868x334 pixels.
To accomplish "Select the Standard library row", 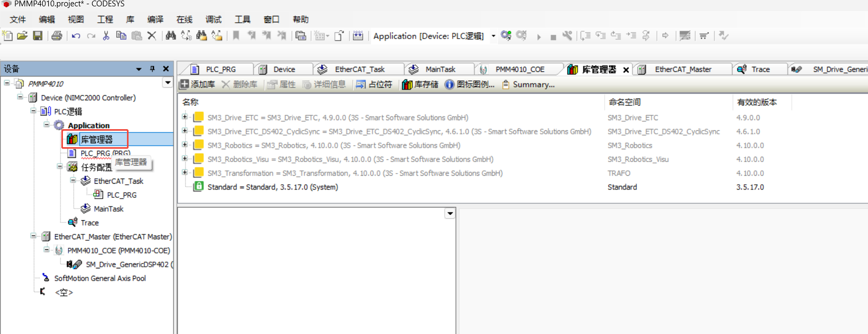I will (523, 187).
